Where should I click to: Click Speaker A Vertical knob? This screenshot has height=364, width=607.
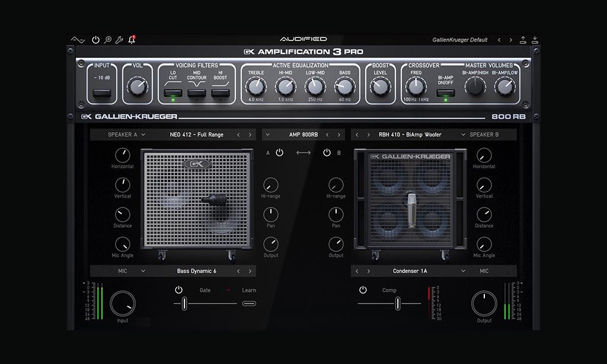[x=123, y=185]
